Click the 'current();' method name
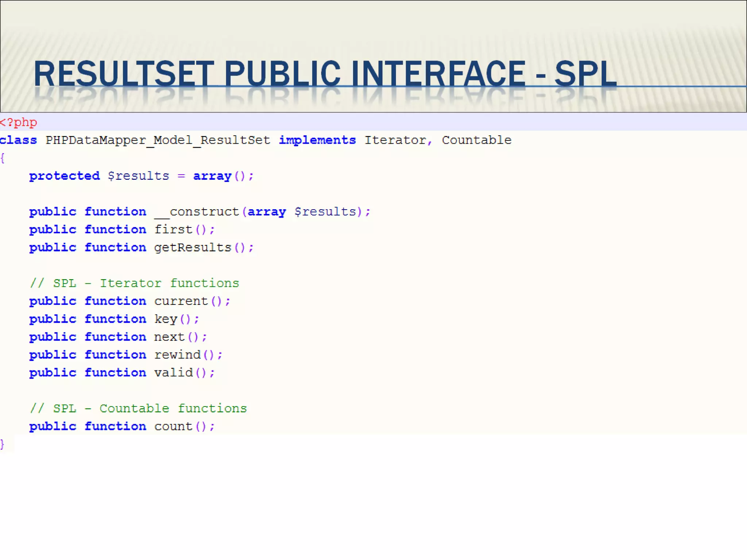This screenshot has width=747, height=560. click(x=192, y=302)
